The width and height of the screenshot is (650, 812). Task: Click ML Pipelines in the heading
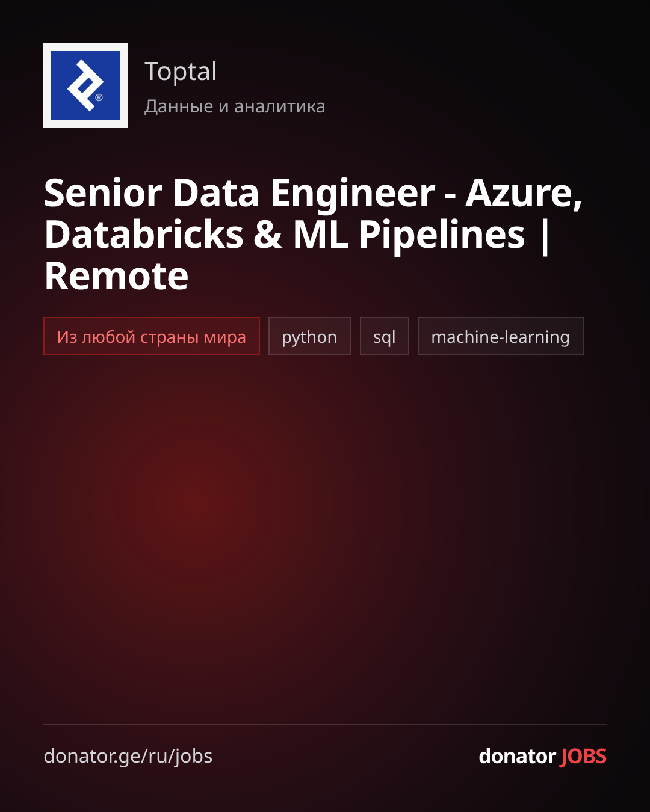tap(409, 235)
